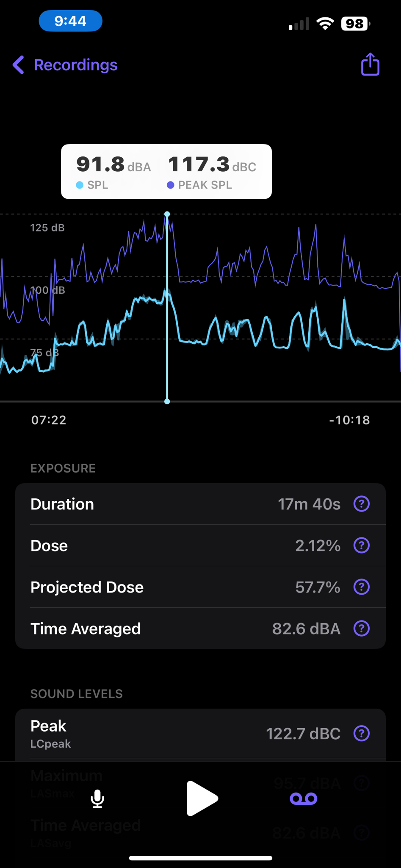
Task: Select the Projected Dose row
Action: (x=200, y=587)
